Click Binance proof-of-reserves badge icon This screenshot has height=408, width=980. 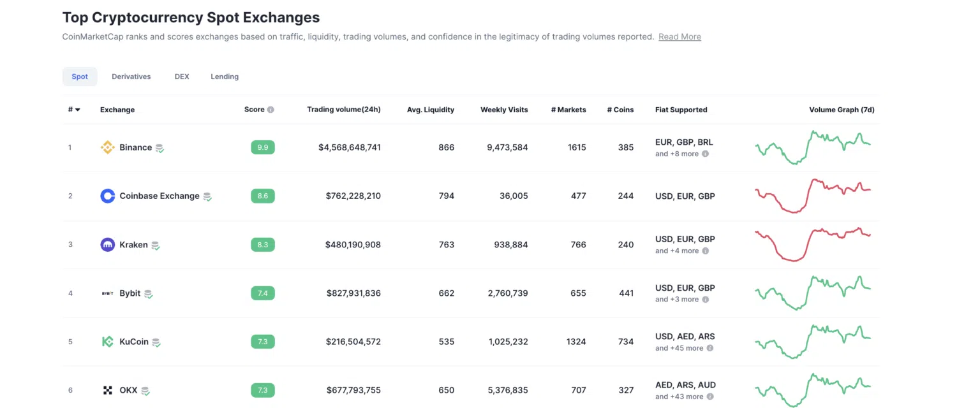pos(160,148)
